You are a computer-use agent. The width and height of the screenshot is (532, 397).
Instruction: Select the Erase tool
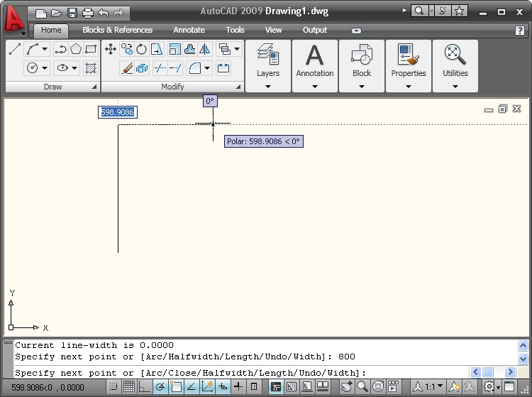point(127,68)
